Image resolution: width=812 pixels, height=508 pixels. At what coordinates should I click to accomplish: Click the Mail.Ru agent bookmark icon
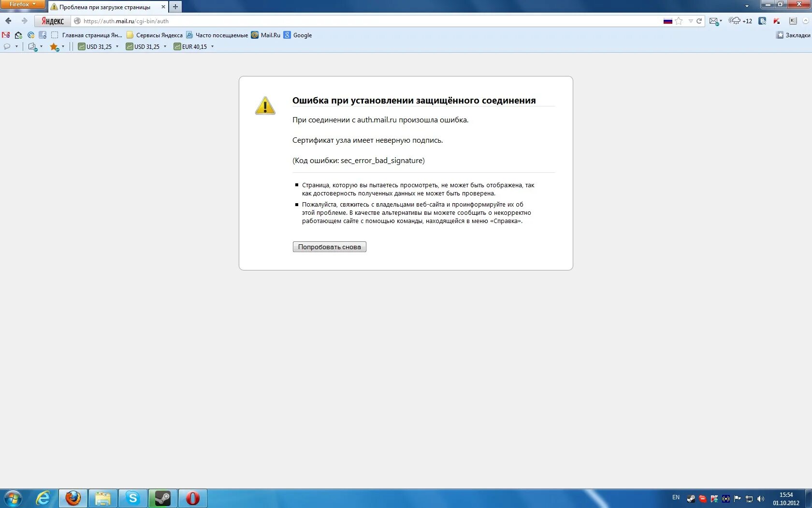pos(31,35)
